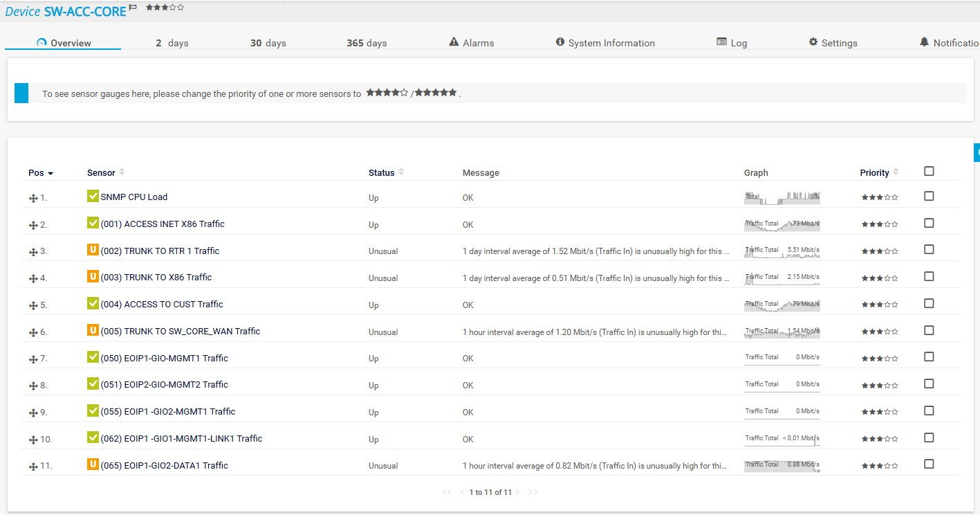
Task: Tick the select-all checkbox in table header
Action: click(929, 172)
